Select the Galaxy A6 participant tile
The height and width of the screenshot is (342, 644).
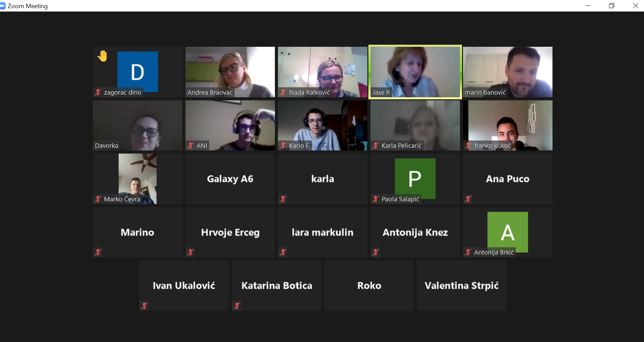tap(230, 179)
